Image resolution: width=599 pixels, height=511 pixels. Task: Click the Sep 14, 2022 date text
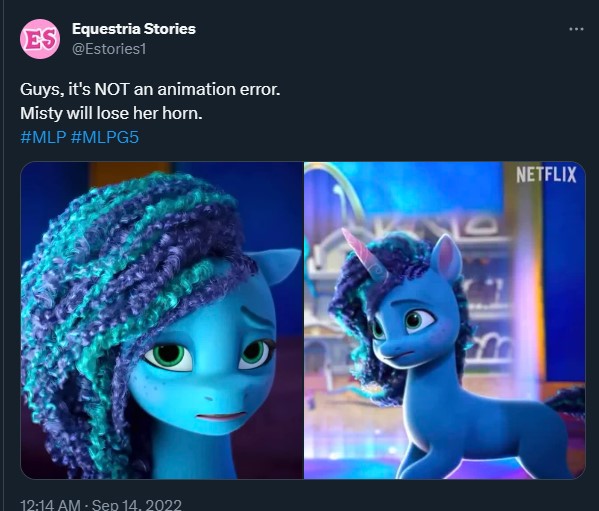tap(136, 505)
